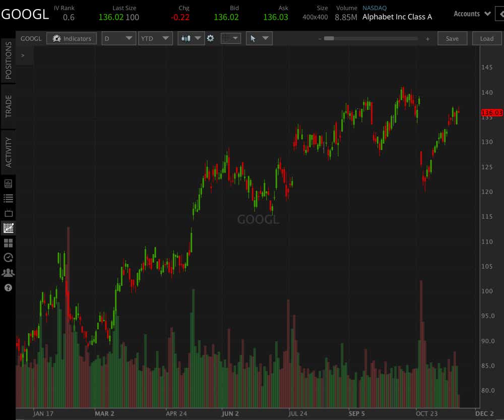504x420 pixels.
Task: Select the active chart grid icon in the sidebar
Action: click(x=9, y=228)
